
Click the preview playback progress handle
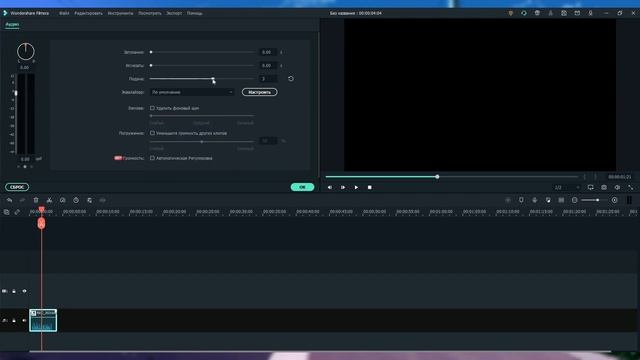coord(437,177)
